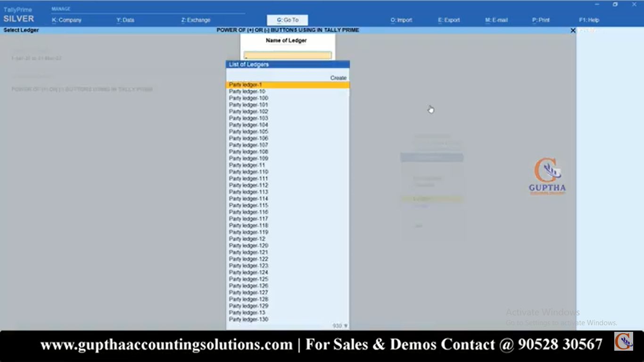Select Party ledger-100

tap(288, 98)
